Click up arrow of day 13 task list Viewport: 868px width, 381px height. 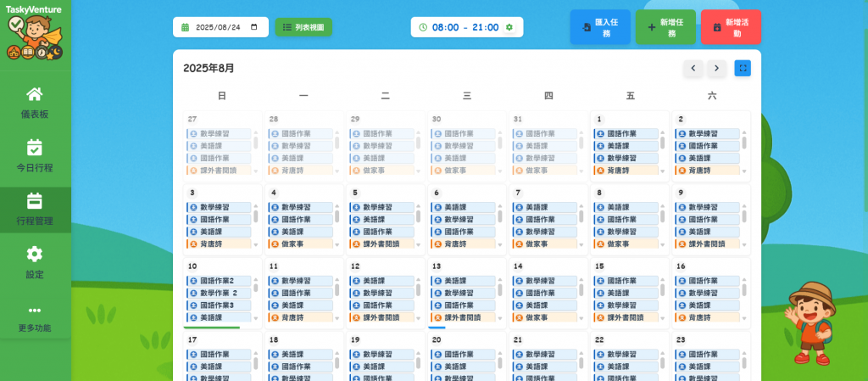pyautogui.click(x=500, y=280)
